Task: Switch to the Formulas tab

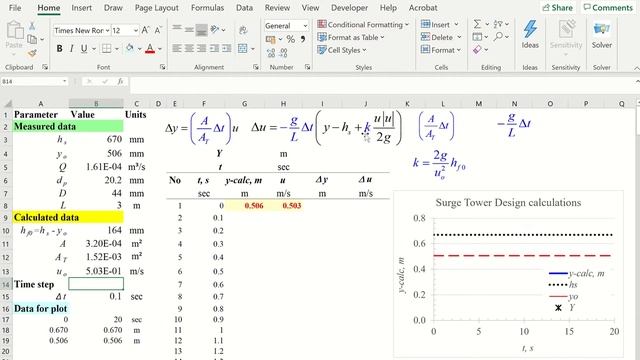Action: [207, 8]
